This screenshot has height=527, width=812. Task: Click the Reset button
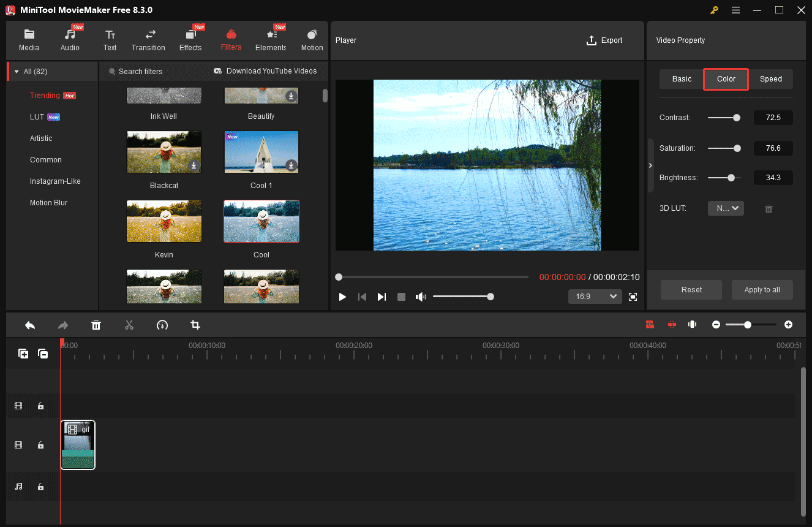(x=691, y=290)
